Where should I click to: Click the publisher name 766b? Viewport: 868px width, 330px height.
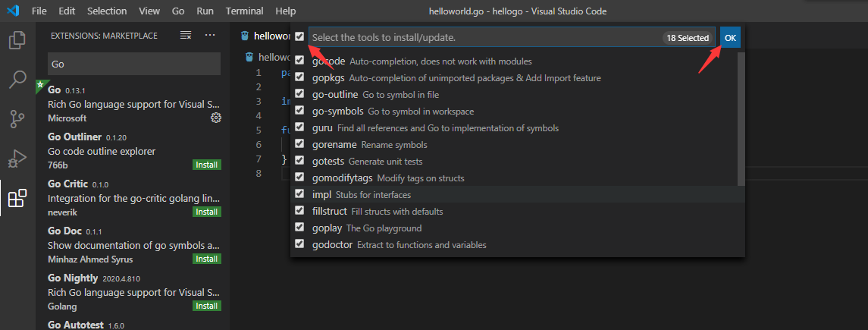[58, 165]
